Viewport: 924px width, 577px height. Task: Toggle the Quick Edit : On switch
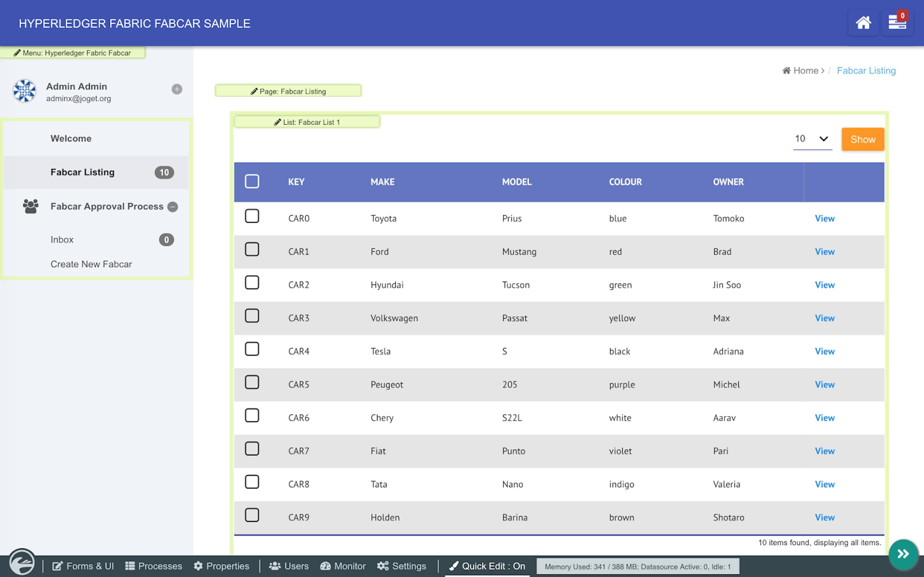click(487, 566)
